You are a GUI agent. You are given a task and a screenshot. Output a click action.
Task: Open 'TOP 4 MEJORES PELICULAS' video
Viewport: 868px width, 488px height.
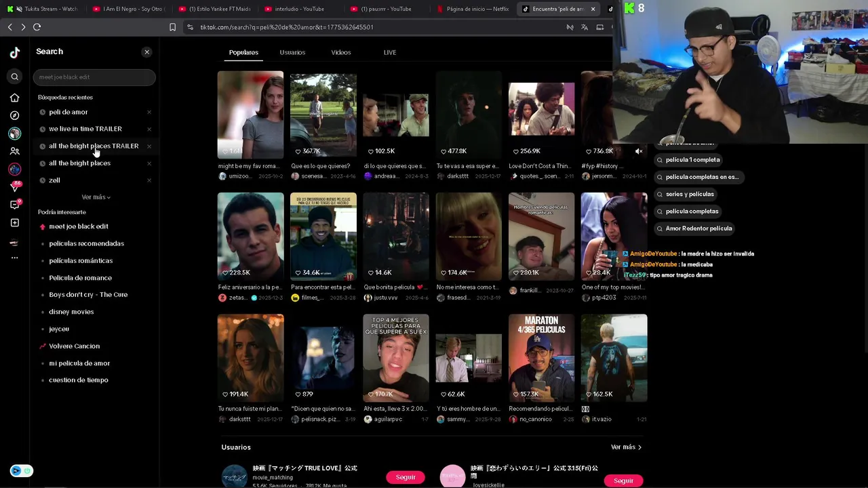[x=396, y=358]
